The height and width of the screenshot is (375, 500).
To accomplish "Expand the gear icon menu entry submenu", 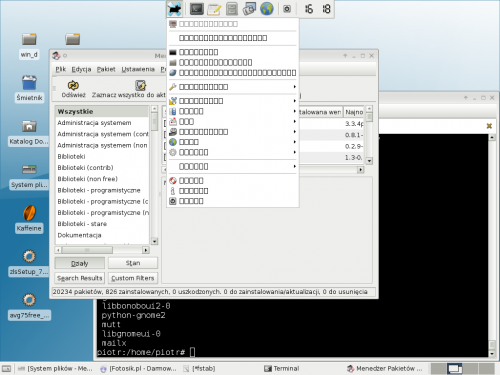I will tap(232, 152).
